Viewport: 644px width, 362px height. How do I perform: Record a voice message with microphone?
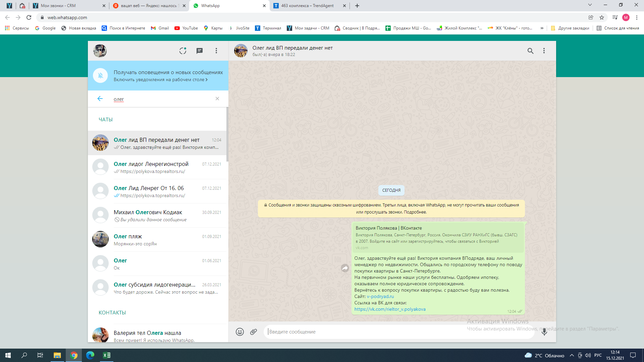coord(544,332)
